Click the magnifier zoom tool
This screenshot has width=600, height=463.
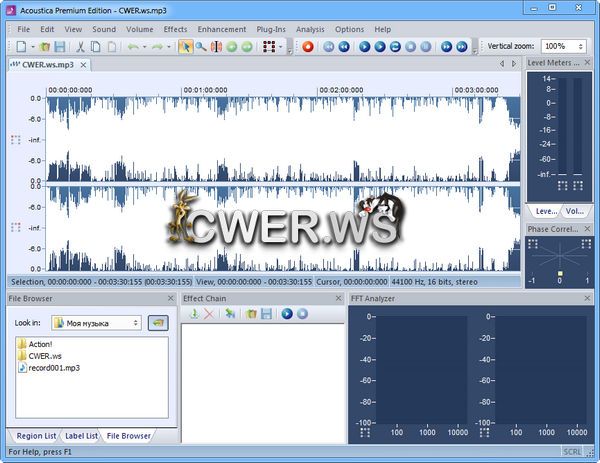click(x=200, y=46)
